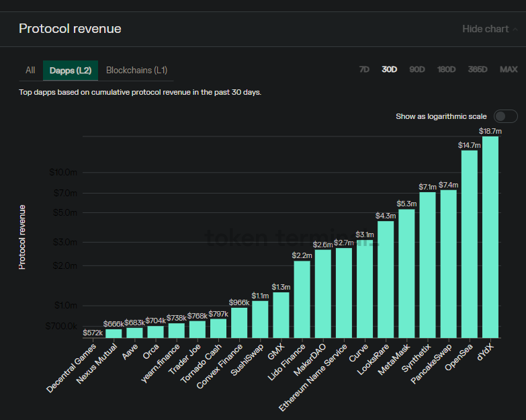
Task: Click the MetaMask bar
Action: pos(406,274)
